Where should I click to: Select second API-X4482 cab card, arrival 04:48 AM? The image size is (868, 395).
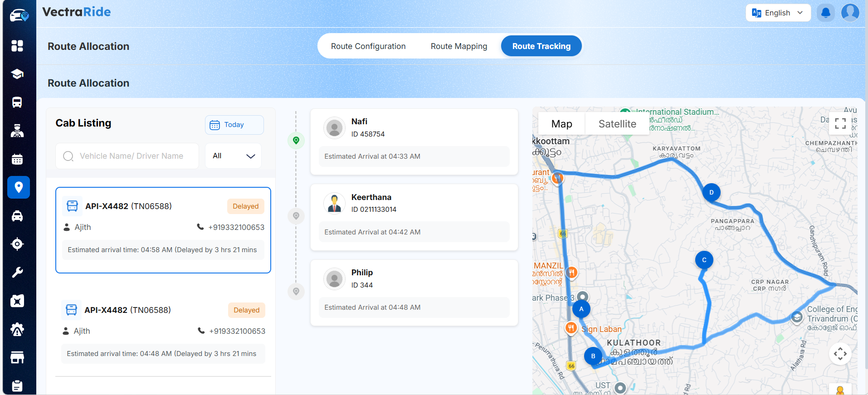(163, 332)
